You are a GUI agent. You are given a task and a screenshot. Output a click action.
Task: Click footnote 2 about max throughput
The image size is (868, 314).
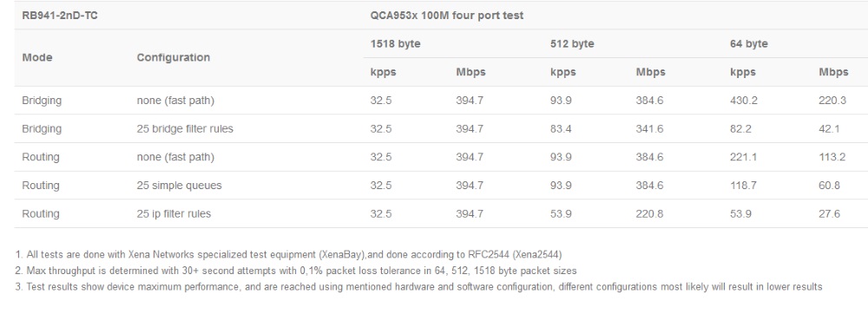pyautogui.click(x=296, y=271)
